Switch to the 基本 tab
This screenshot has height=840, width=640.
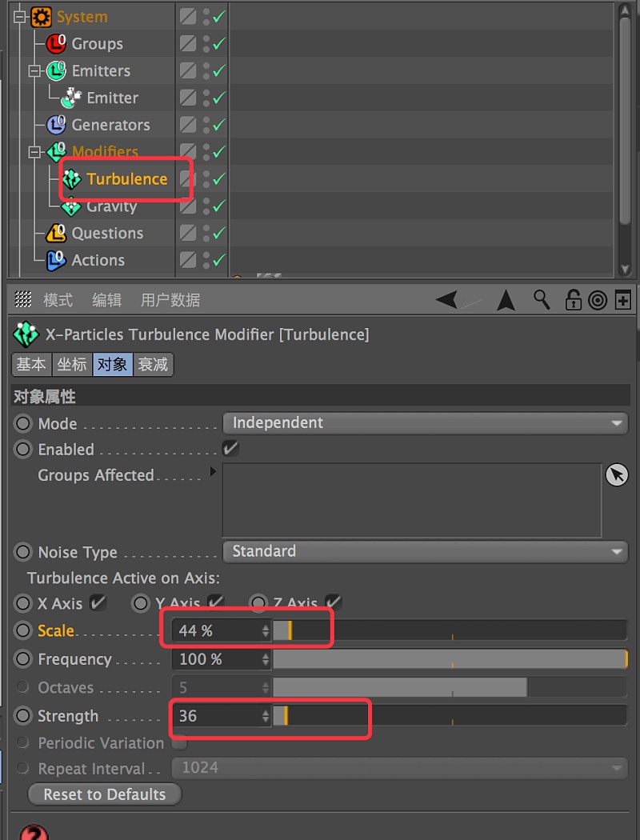[31, 364]
